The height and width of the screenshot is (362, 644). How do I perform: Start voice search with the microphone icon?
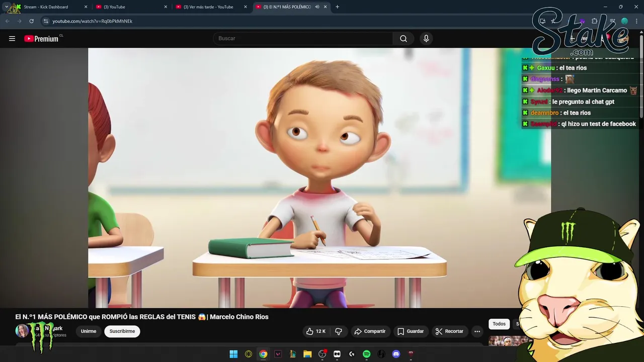(x=426, y=39)
